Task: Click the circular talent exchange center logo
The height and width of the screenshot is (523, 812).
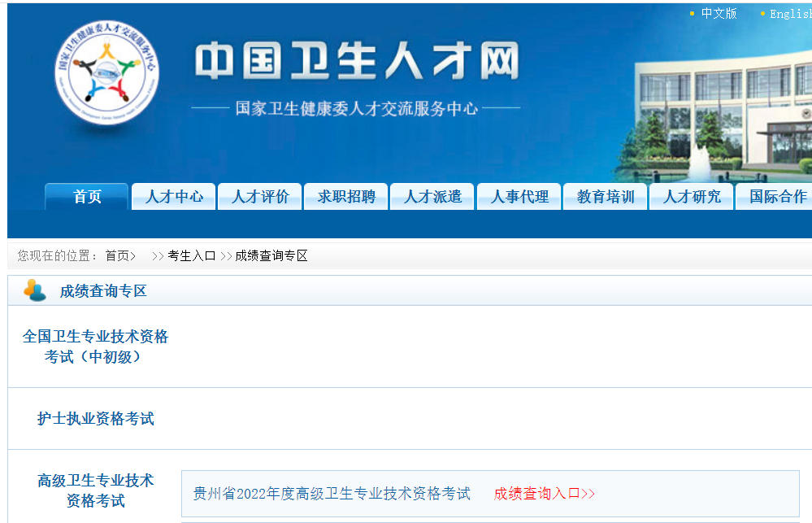Action: (107, 72)
